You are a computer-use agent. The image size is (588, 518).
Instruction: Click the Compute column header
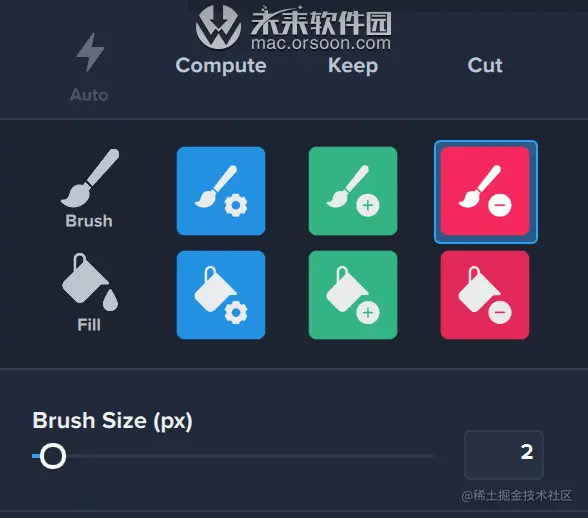pos(221,66)
